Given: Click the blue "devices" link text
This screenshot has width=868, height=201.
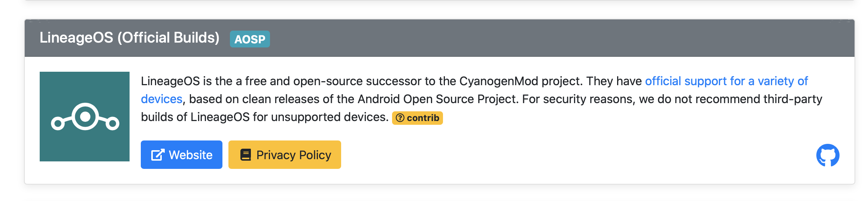Looking at the screenshot, I should [x=162, y=99].
